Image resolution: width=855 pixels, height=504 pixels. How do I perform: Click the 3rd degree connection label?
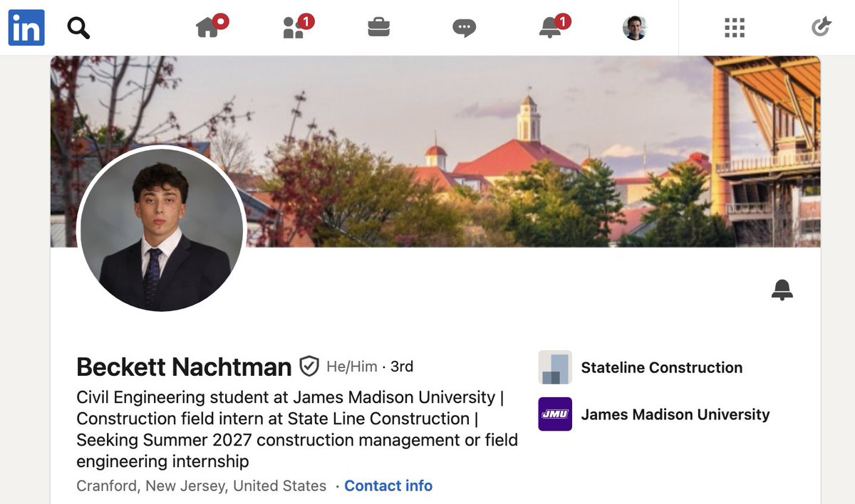pos(402,367)
